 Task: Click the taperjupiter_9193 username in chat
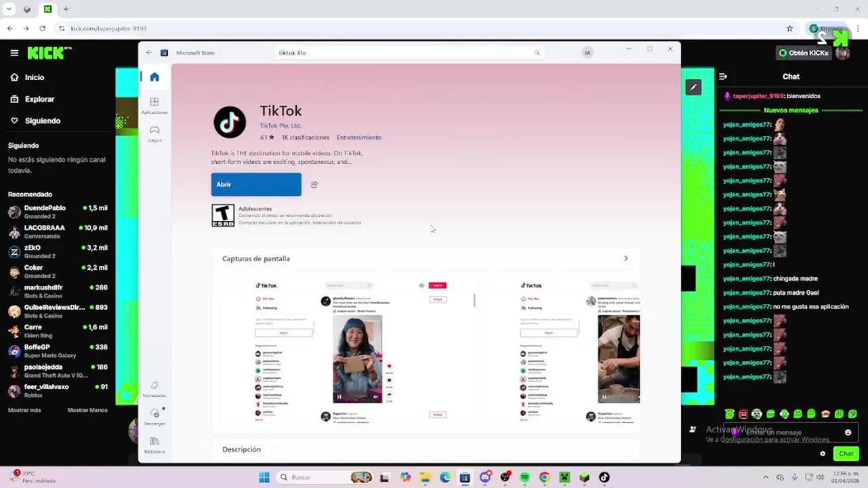[758, 96]
